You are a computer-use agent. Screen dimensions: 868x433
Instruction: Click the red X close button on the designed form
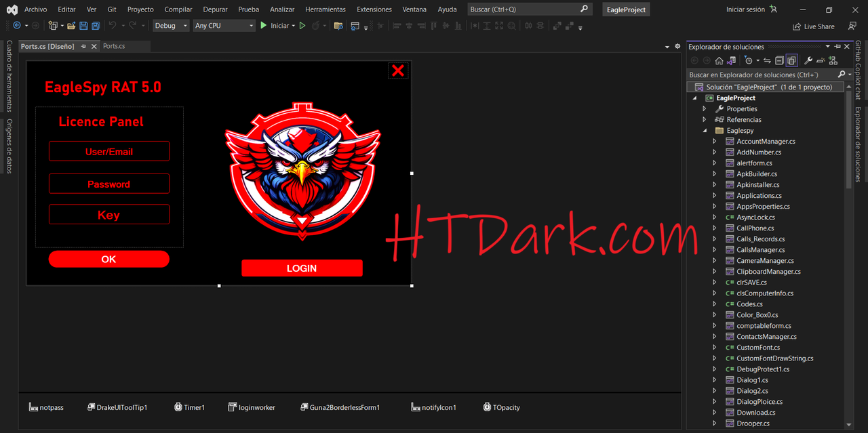[x=398, y=70]
